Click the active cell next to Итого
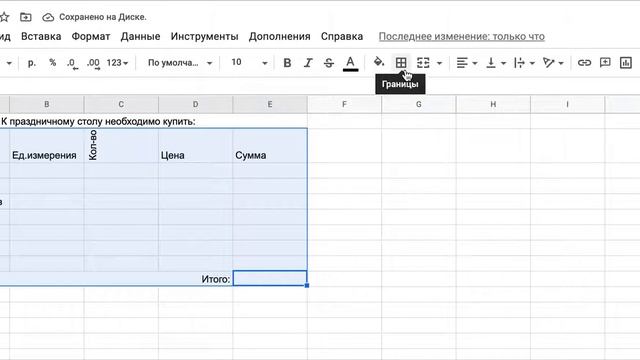This screenshot has width=640, height=360. click(270, 278)
